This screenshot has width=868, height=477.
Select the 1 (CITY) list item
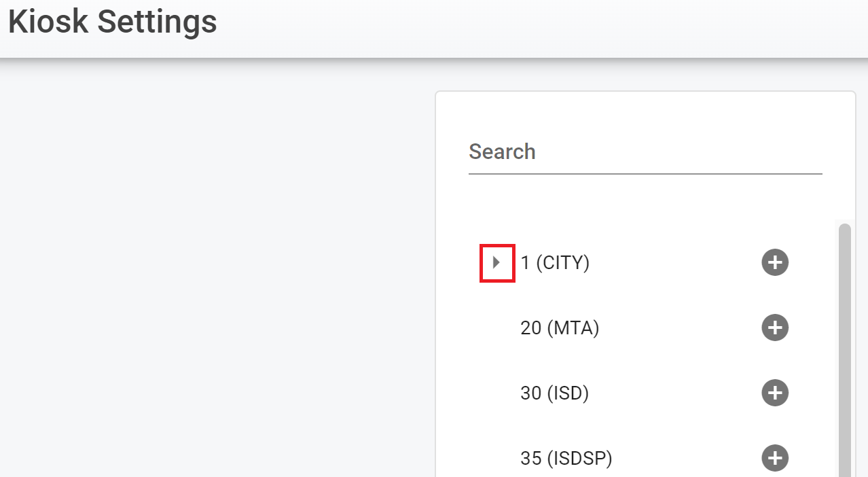click(555, 262)
